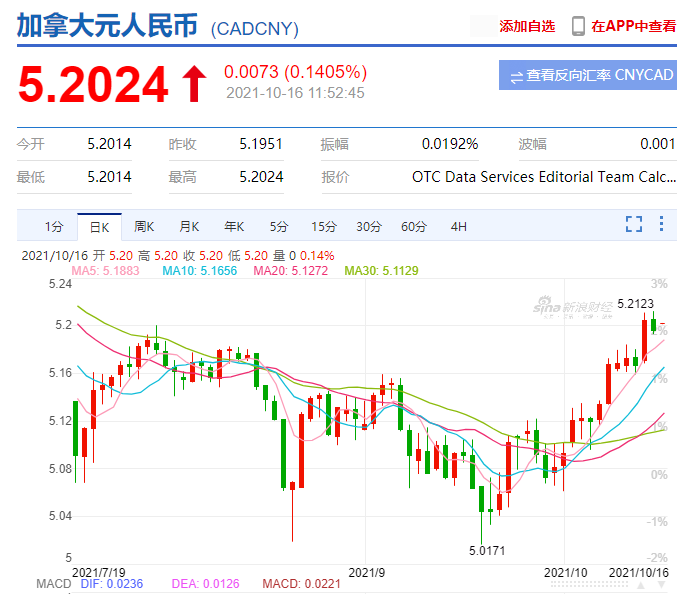Choose the 4H chart interval
695x594 pixels.
(x=458, y=226)
